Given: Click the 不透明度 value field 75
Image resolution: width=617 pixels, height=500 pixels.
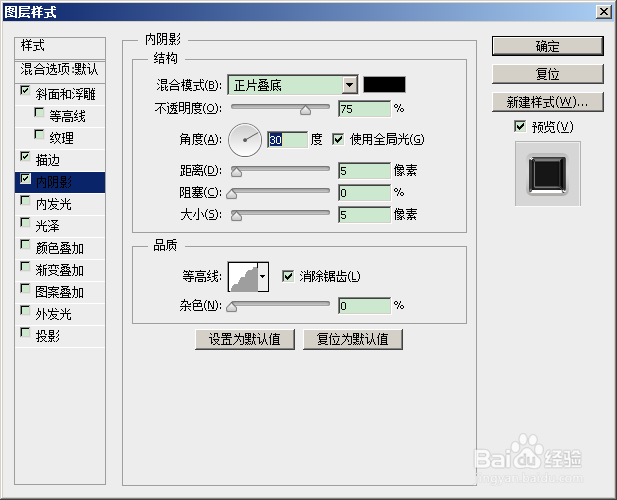Looking at the screenshot, I should pos(364,109).
